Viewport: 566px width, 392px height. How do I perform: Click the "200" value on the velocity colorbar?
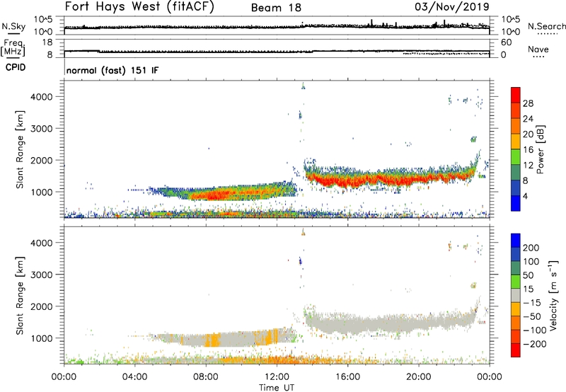click(x=531, y=248)
